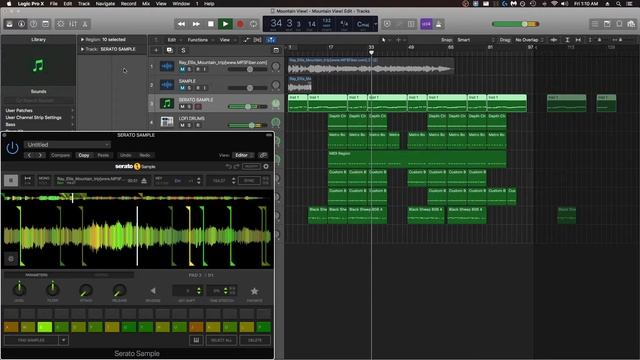Toggle the Inspector button in toolbar
This screenshot has height=360, width=640.
[21, 24]
